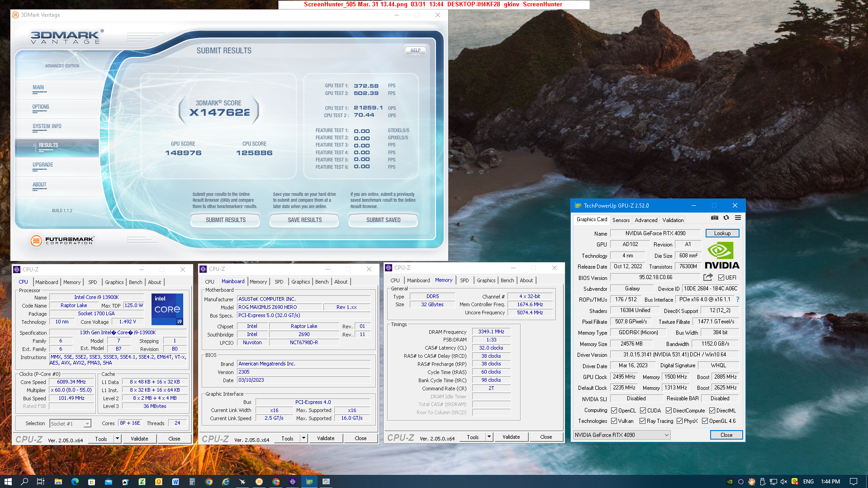
Task: Click the NVIDIA logo in GPU-Z
Action: [722, 256]
